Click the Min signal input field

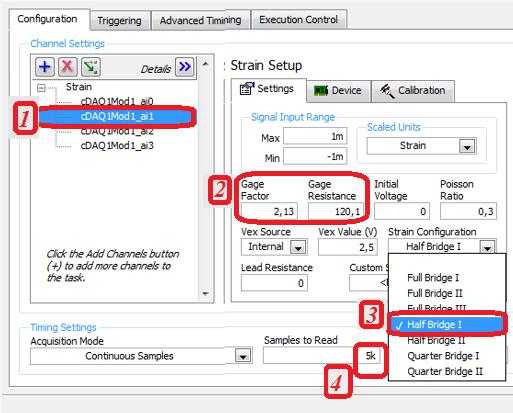pos(315,156)
